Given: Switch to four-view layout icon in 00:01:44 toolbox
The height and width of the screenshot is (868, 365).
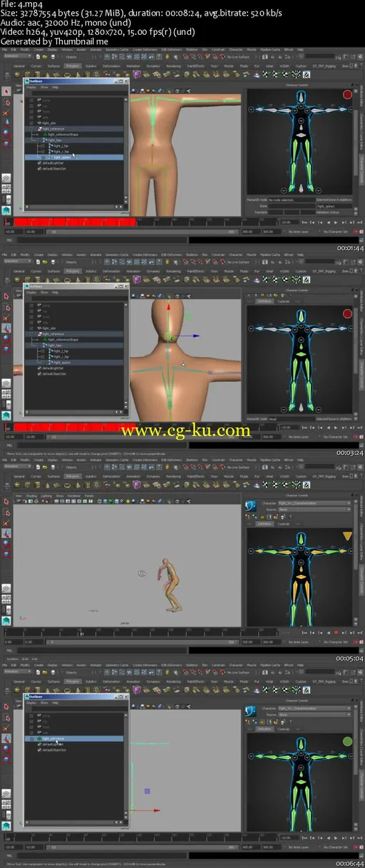Looking at the screenshot, I should point(6,189).
